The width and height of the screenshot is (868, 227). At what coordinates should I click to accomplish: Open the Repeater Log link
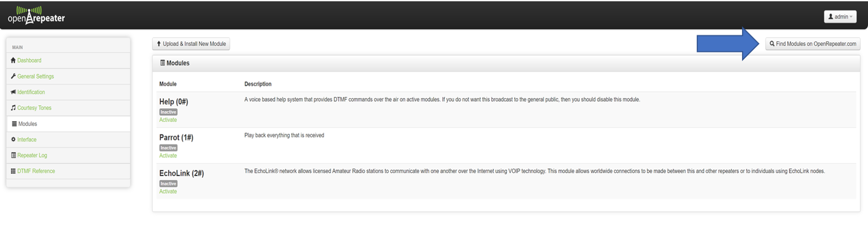tap(32, 155)
